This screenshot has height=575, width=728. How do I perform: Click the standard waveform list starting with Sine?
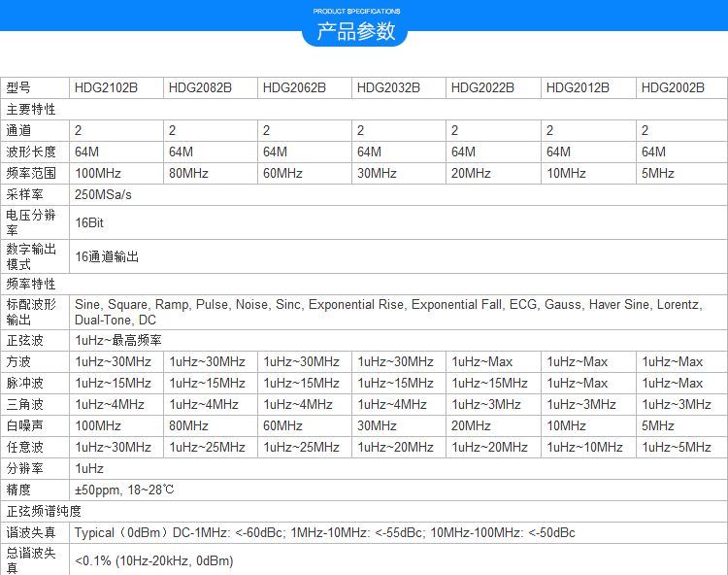point(386,312)
